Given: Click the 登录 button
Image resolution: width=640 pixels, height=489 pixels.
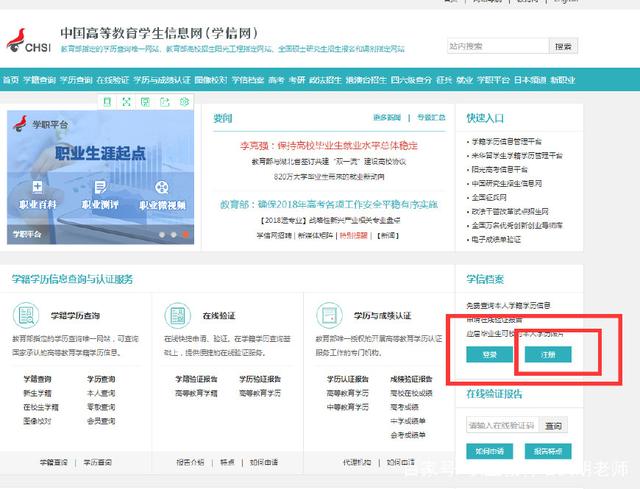Looking at the screenshot, I should [x=490, y=354].
